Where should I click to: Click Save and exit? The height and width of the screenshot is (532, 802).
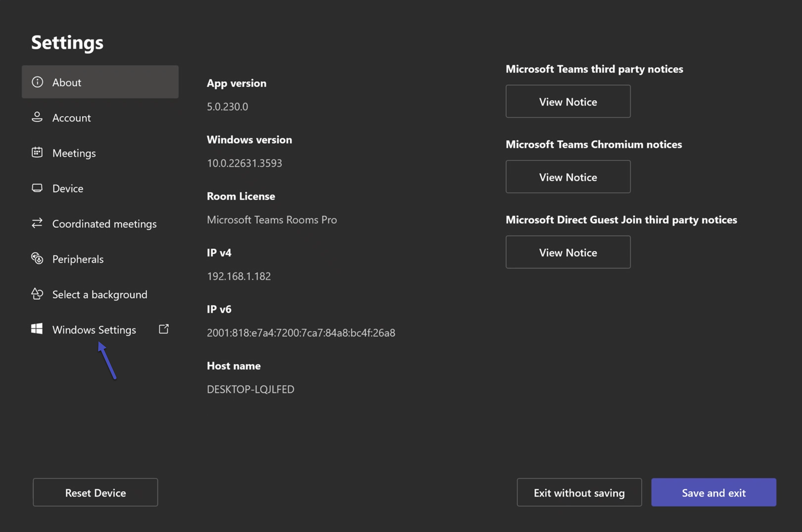tap(713, 493)
